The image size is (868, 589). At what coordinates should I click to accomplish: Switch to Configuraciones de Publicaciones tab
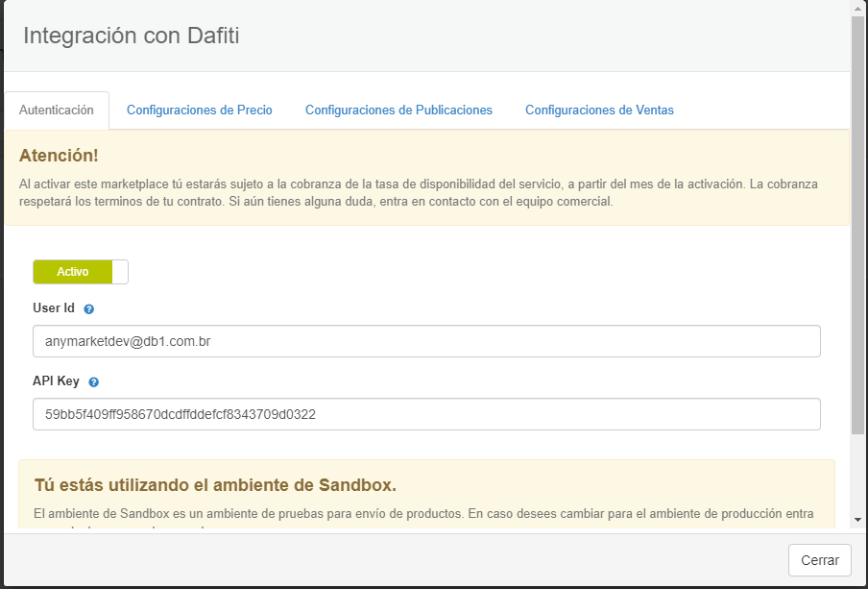(x=398, y=110)
